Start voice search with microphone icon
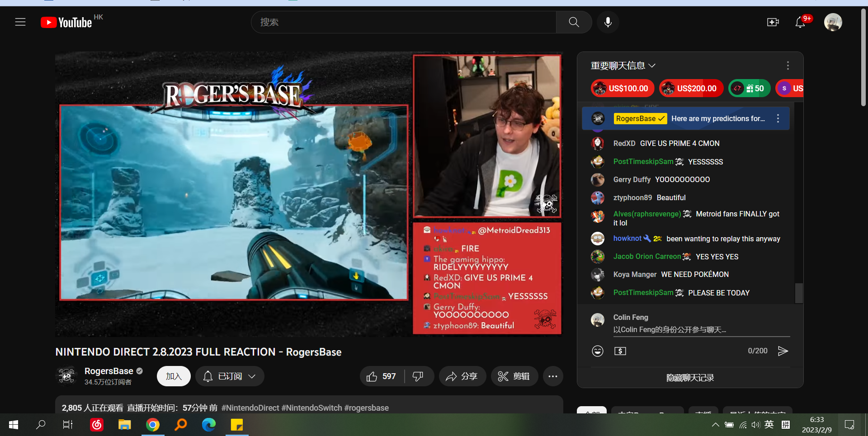868x436 pixels. (x=608, y=22)
